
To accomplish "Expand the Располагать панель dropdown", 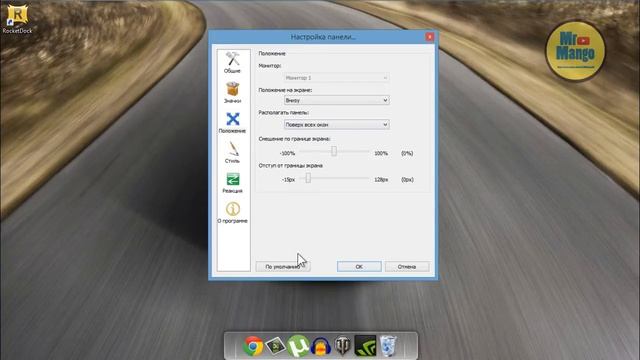I will 336,124.
